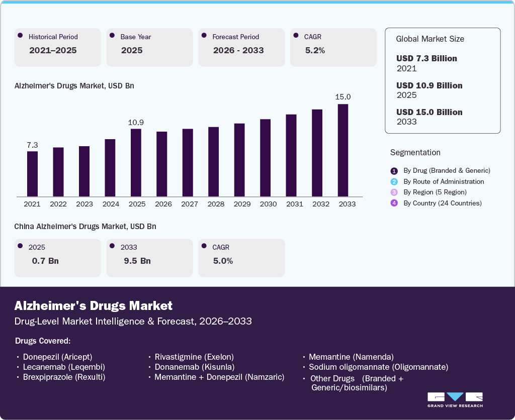This screenshot has height=420, width=515.
Task: Click 'Donanemab (Kisunla)' in drugs list
Action: 195,367
